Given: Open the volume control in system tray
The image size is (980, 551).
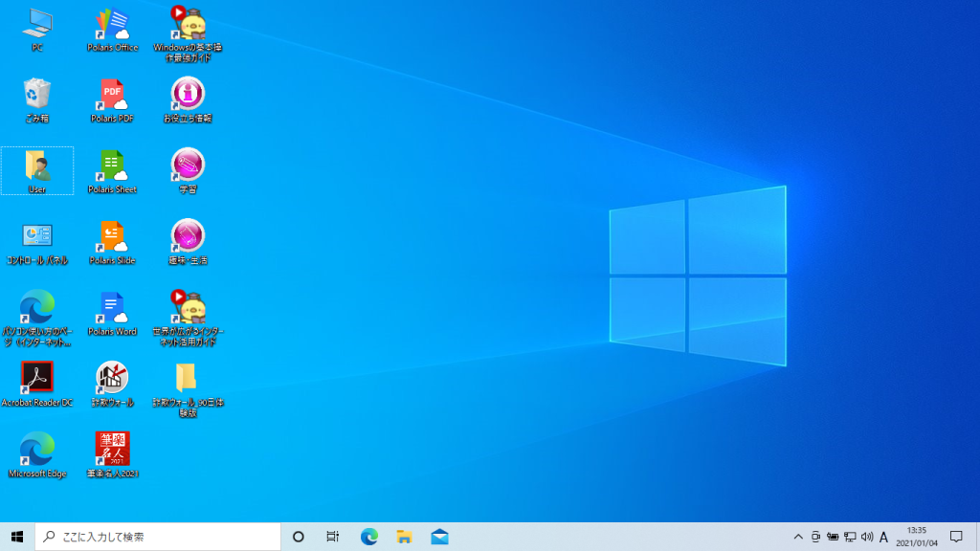Looking at the screenshot, I should coord(866,537).
